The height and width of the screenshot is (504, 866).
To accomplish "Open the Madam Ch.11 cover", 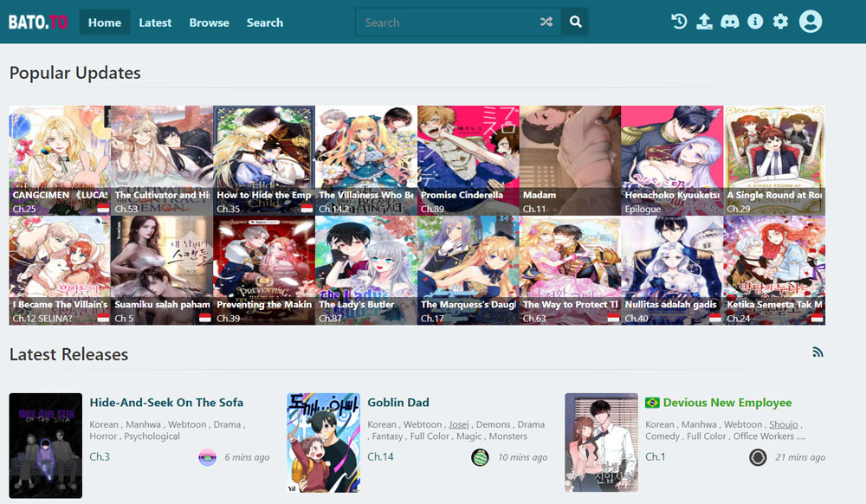I will [571, 160].
